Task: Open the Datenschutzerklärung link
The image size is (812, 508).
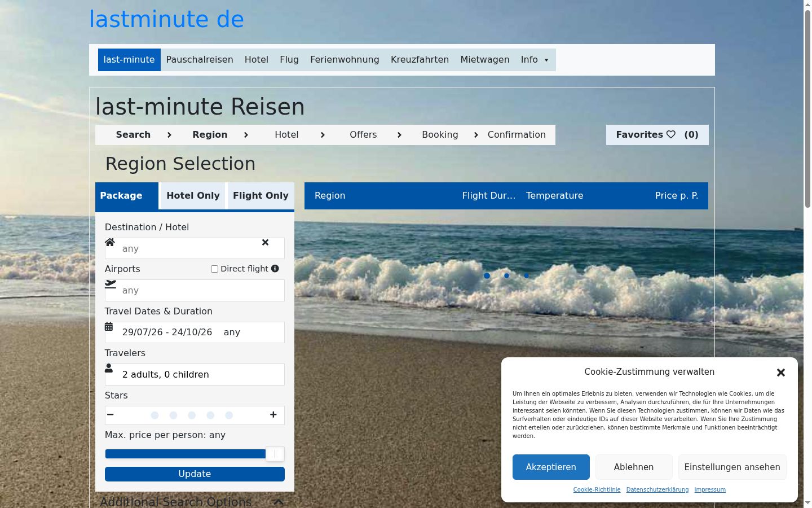Action: [657, 490]
